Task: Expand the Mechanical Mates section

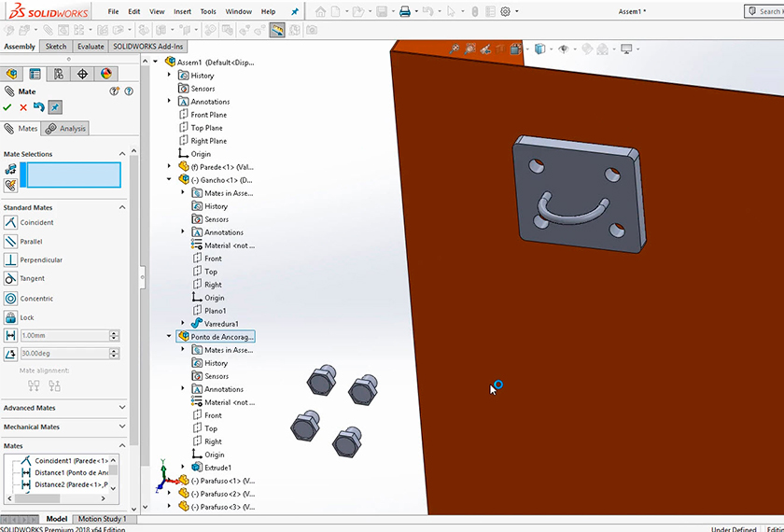Action: pos(121,427)
